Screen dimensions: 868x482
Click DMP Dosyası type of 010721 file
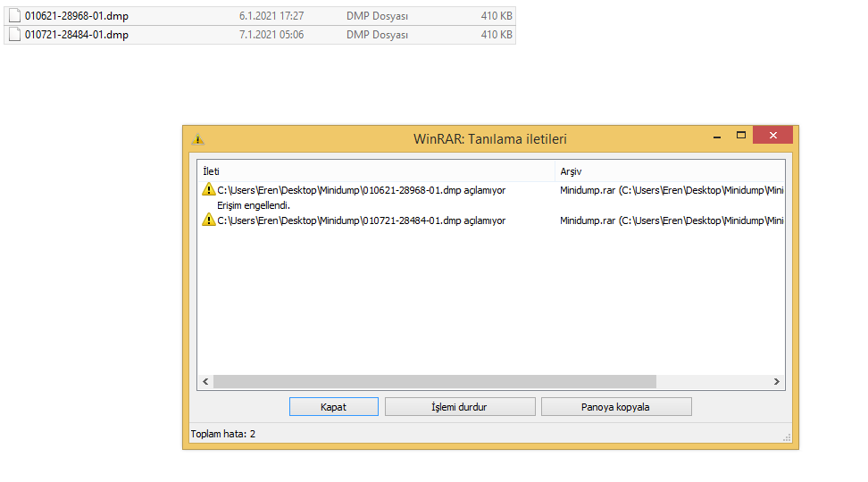click(x=377, y=35)
